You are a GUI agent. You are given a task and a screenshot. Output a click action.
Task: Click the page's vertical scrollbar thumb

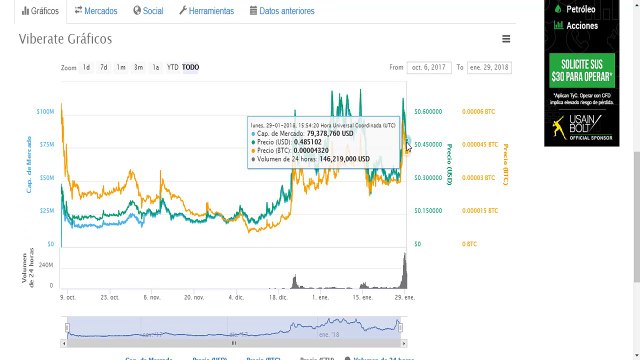click(636, 216)
